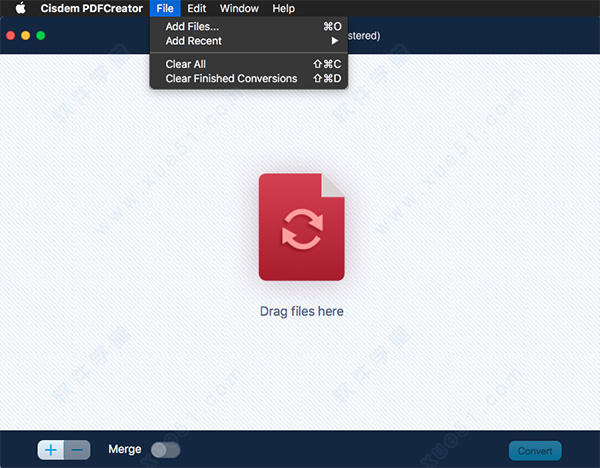Open the Edit menu
The height and width of the screenshot is (468, 600).
tap(197, 8)
